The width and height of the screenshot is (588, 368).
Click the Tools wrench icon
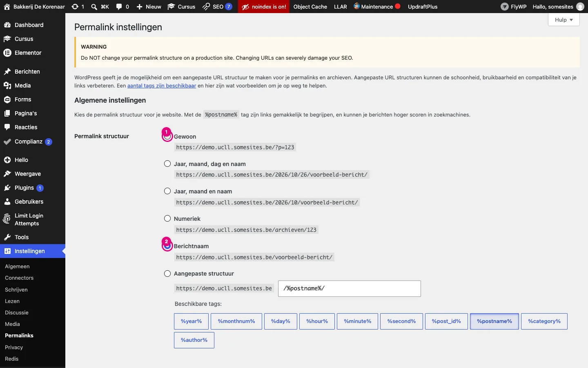point(7,237)
